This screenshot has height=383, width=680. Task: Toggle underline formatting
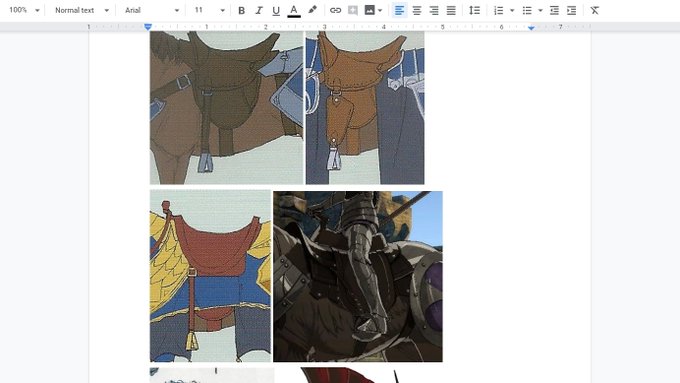[x=276, y=10]
